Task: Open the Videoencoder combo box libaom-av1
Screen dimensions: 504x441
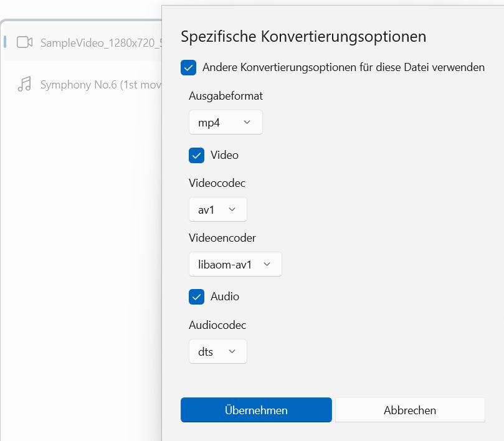Action: (235, 264)
